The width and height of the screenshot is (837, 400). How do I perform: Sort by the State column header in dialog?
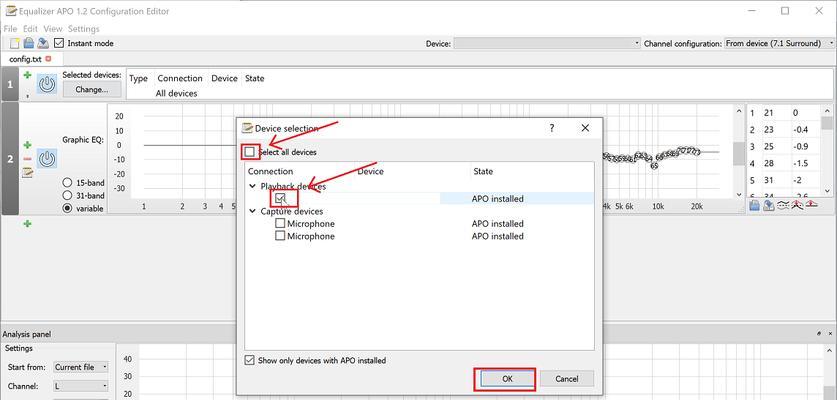[x=483, y=171]
